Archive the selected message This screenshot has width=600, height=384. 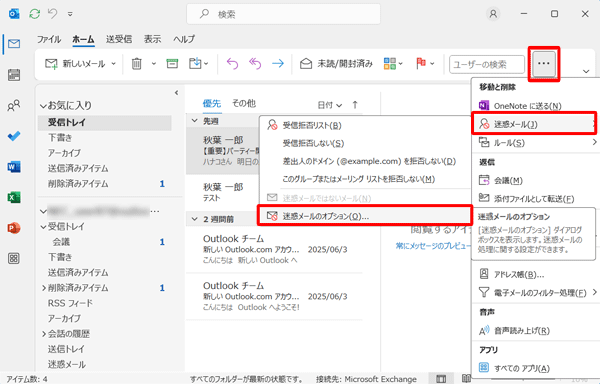pos(172,63)
